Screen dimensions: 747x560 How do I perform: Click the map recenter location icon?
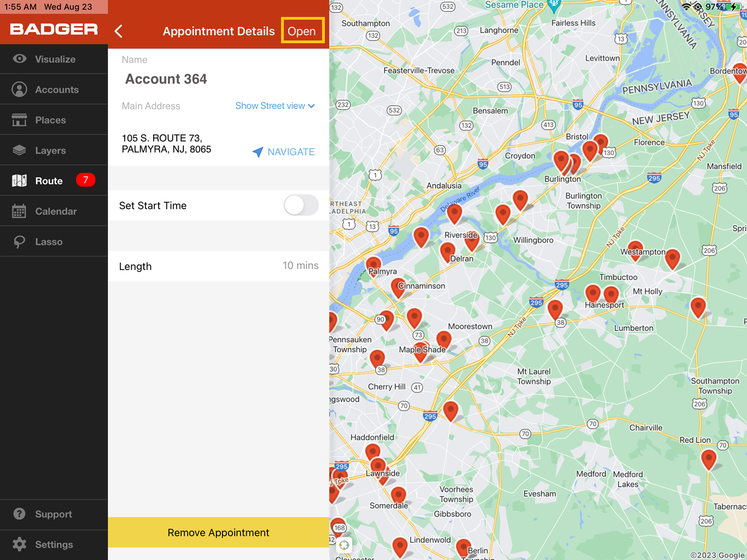tap(344, 545)
